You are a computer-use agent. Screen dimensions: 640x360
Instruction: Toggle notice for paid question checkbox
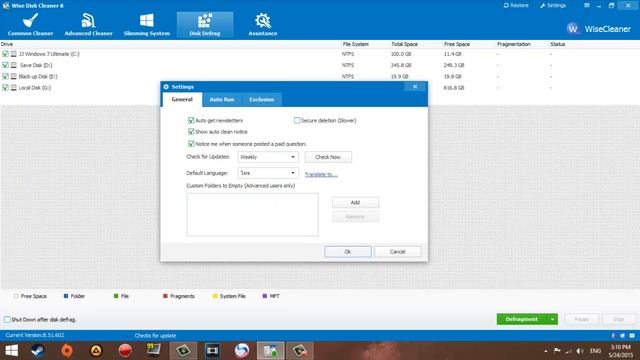click(x=191, y=144)
